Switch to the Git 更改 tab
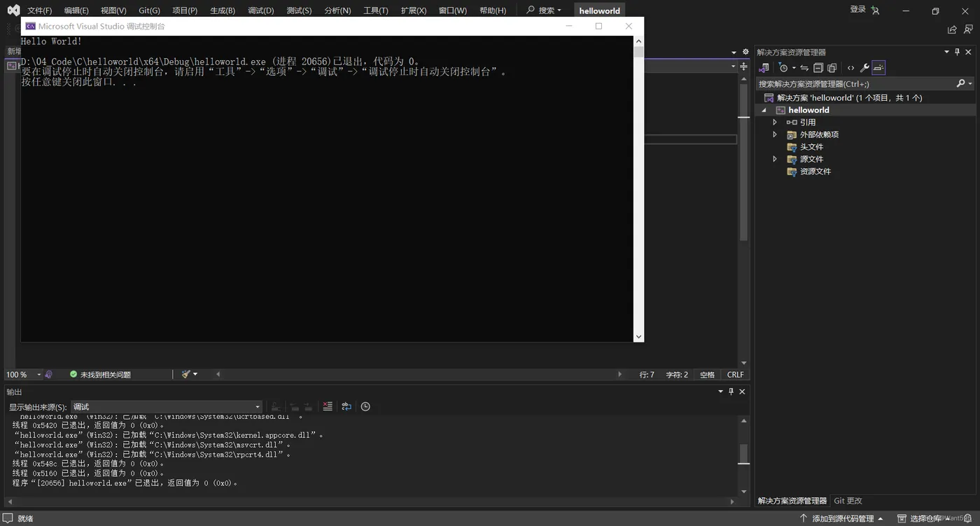 coord(848,501)
